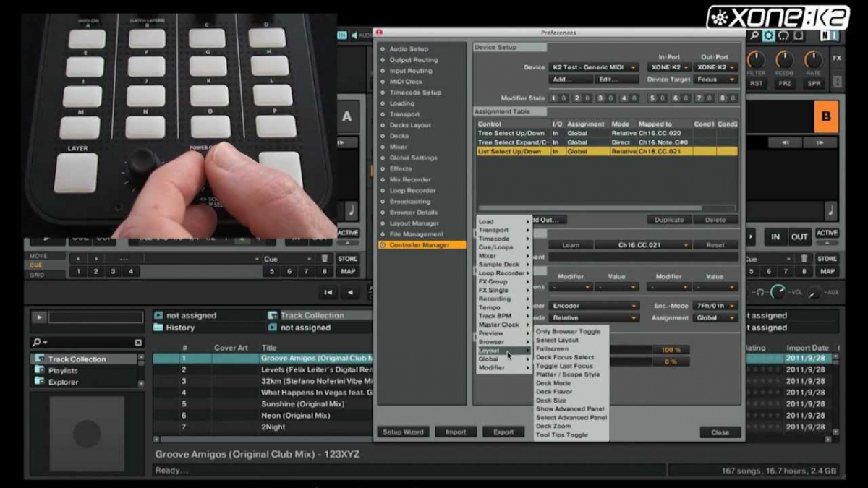Click the NI logo icon
868x488 pixels.
828,35
